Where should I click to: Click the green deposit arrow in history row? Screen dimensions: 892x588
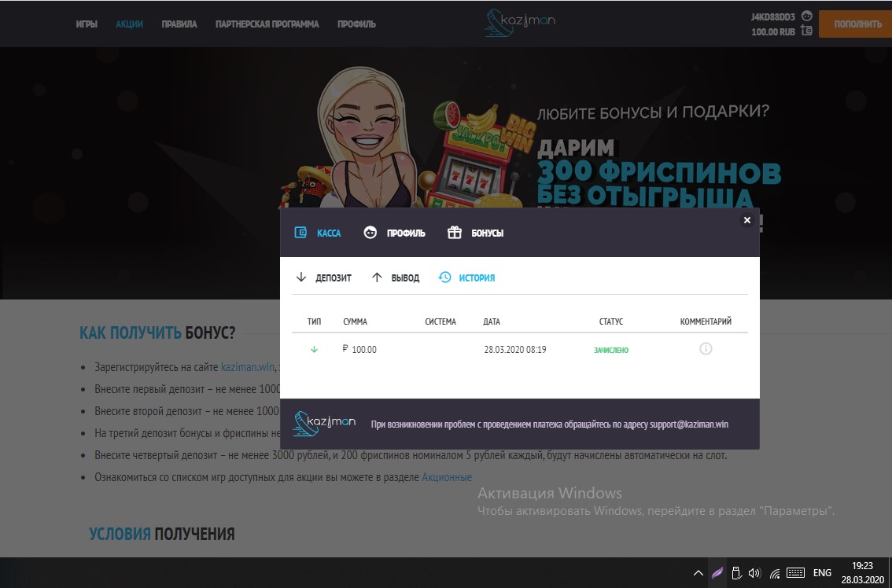click(x=315, y=350)
